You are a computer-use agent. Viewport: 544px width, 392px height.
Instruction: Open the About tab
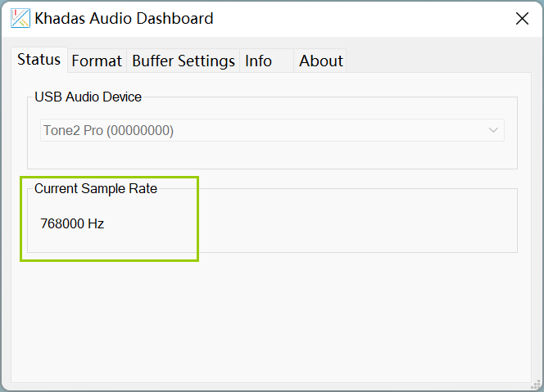[320, 61]
